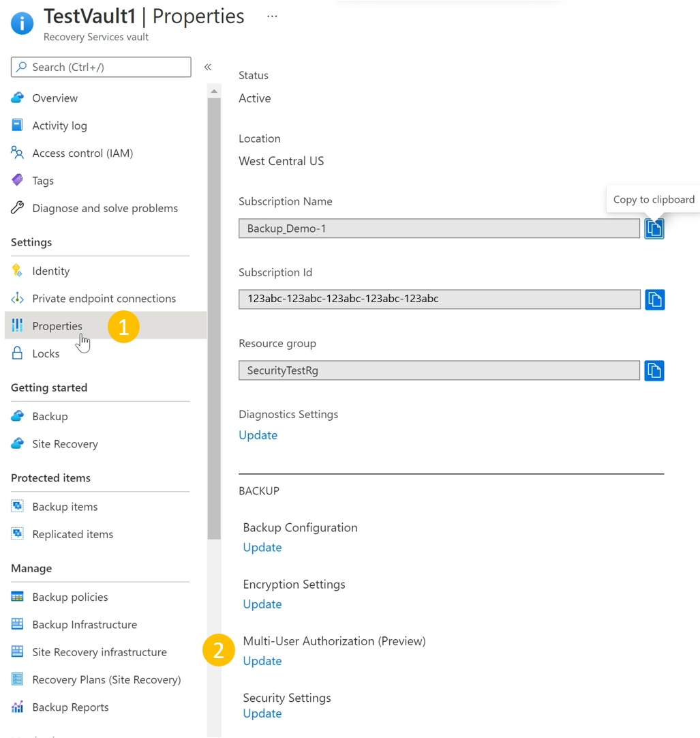Open Diagnose and solve problems

105,209
